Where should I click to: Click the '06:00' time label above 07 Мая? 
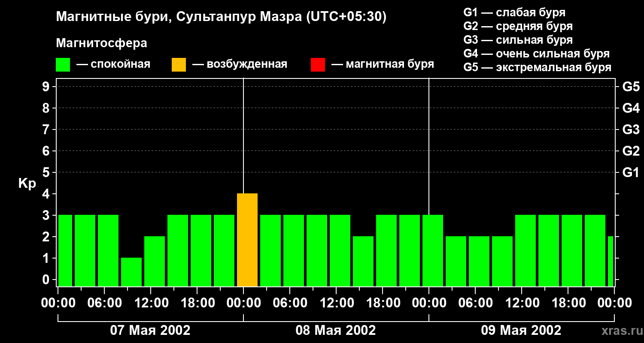[x=104, y=303]
